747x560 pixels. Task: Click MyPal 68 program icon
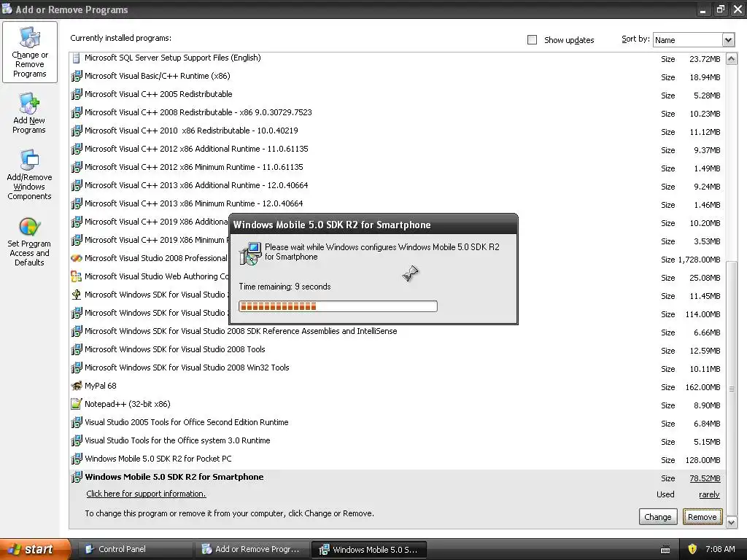click(76, 386)
